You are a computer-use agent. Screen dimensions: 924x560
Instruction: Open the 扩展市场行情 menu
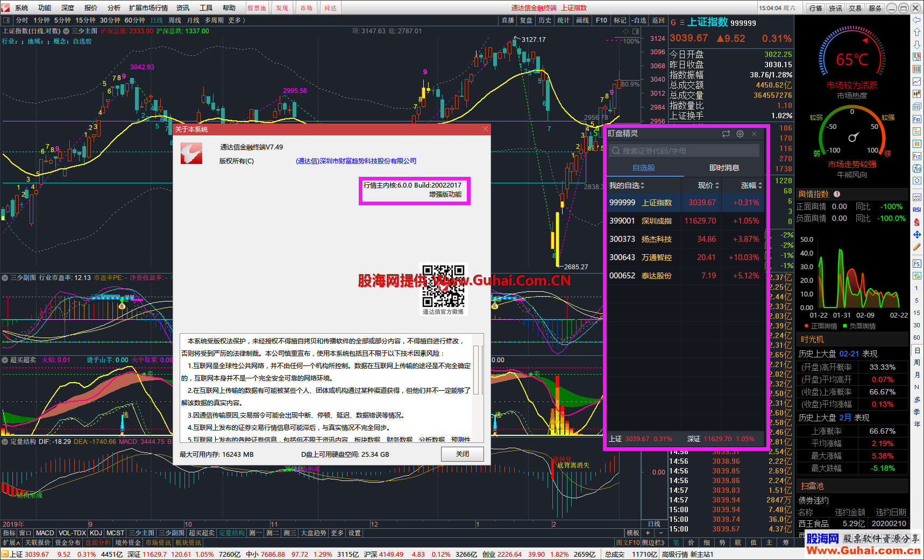tap(148, 8)
